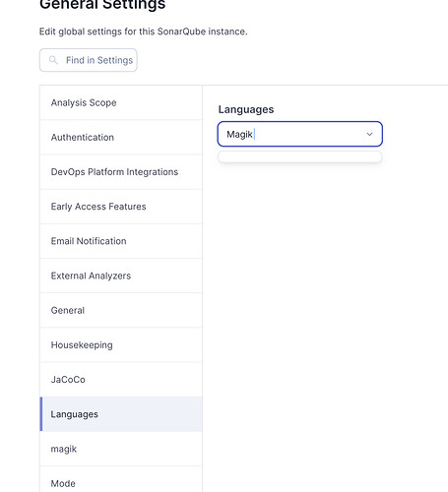The height and width of the screenshot is (492, 448).
Task: Click the General Settings page title
Action: tap(102, 5)
